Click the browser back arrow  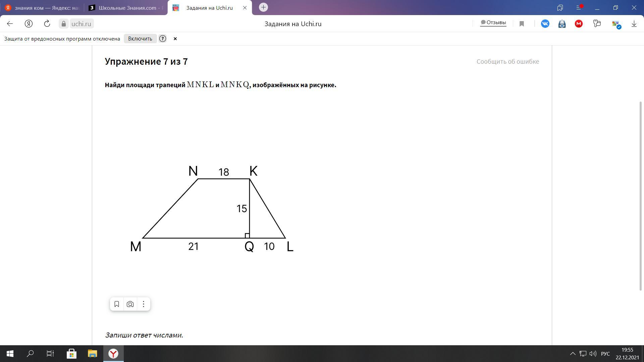[10, 23]
